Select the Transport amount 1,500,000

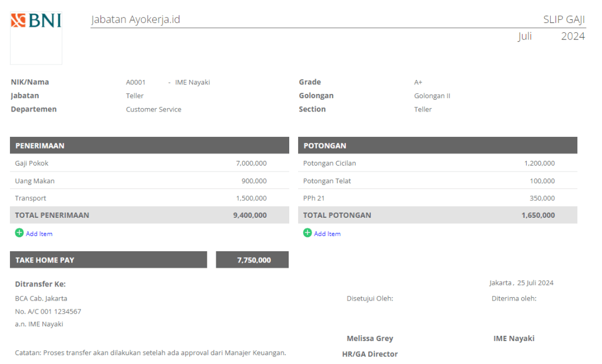251,198
